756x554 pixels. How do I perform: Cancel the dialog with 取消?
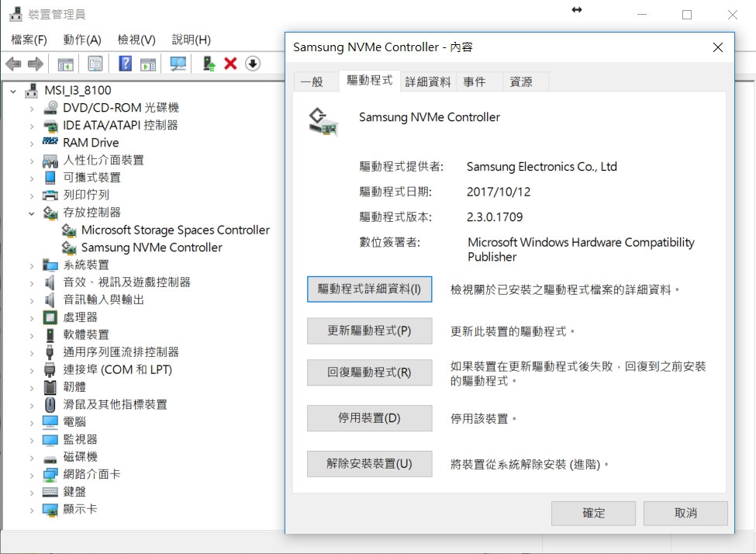click(x=685, y=513)
